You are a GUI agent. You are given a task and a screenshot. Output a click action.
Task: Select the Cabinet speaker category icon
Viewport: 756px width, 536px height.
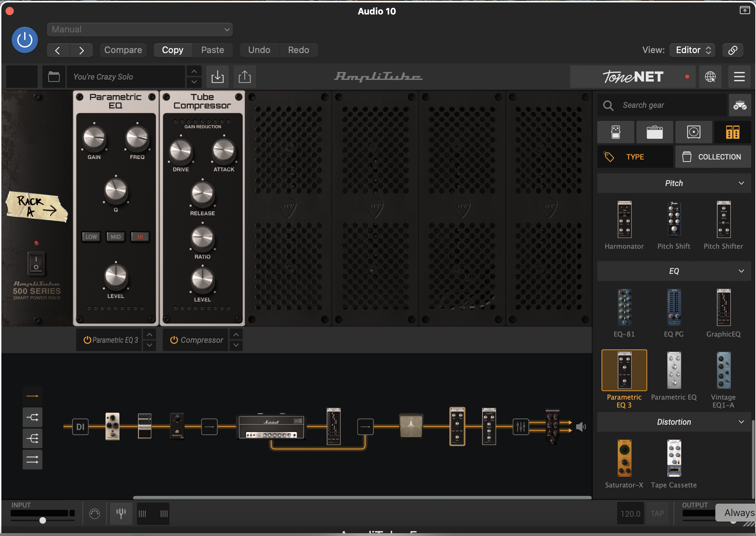694,132
